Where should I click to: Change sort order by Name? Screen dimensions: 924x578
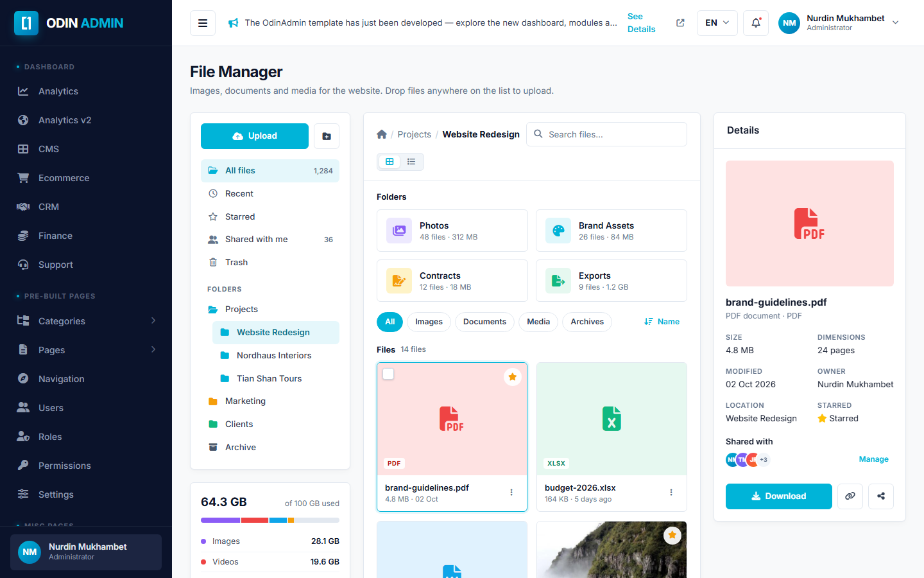[x=662, y=322]
